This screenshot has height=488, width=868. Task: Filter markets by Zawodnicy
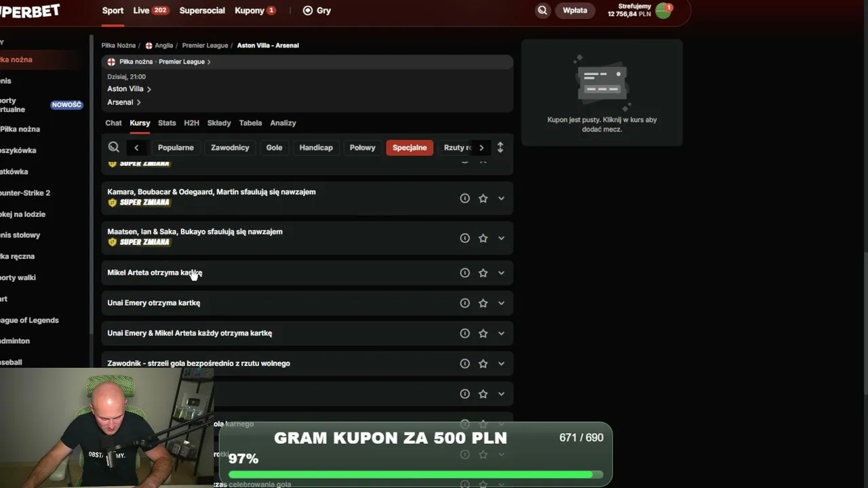point(230,148)
